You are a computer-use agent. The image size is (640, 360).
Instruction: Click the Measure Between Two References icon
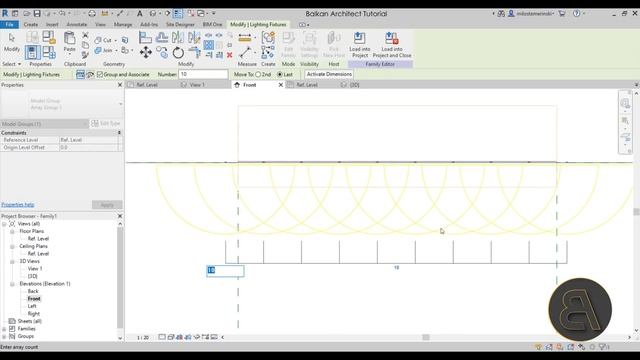click(x=245, y=52)
